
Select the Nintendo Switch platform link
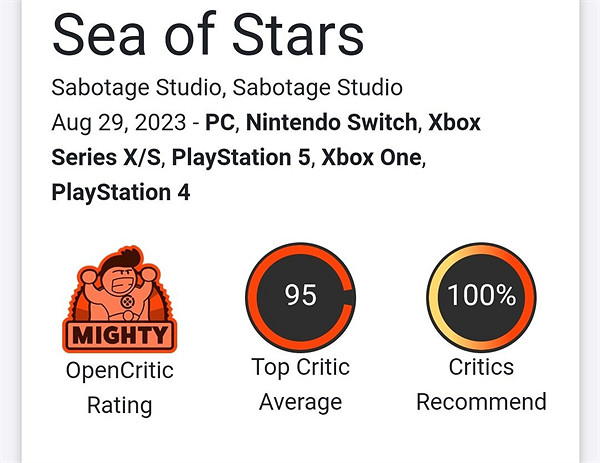point(331,124)
